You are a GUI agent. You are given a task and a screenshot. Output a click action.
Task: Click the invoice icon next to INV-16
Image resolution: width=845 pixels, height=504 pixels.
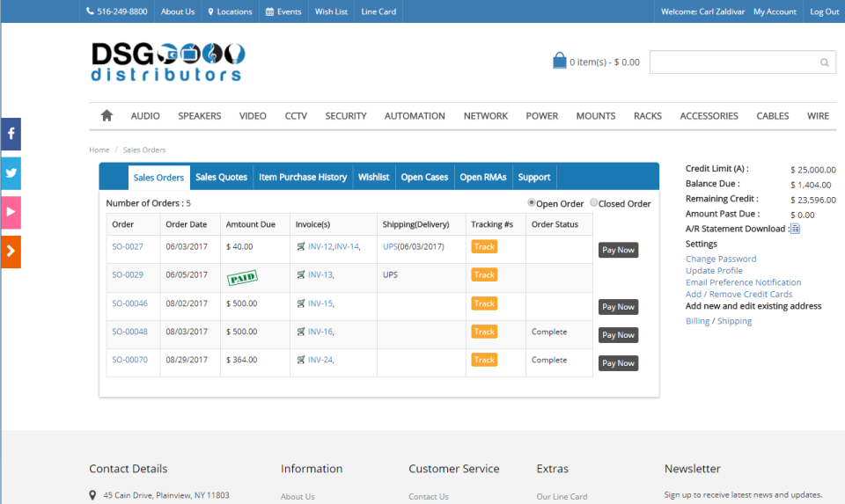click(301, 332)
